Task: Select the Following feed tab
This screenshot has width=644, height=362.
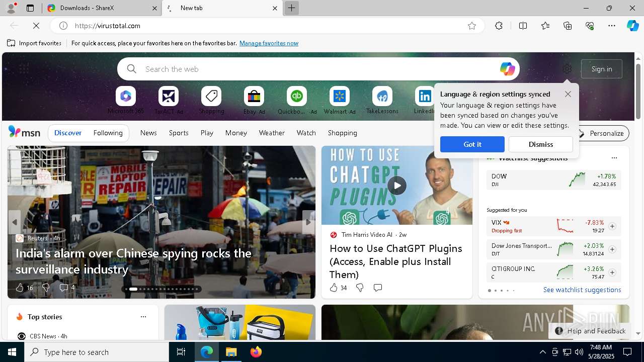Action: [108, 133]
